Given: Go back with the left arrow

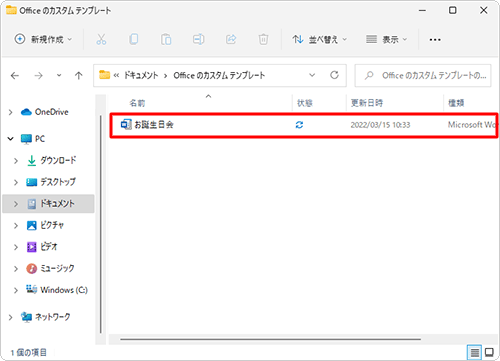Looking at the screenshot, I should (x=15, y=76).
